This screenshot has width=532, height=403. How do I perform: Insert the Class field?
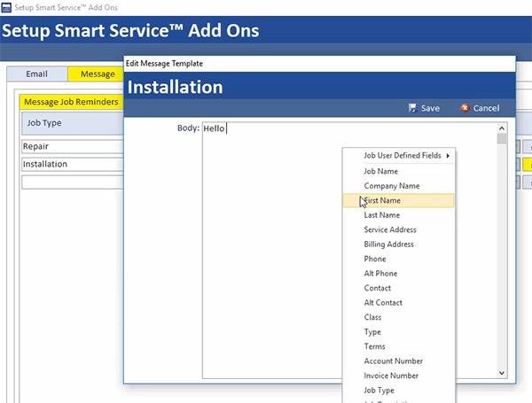click(399, 317)
